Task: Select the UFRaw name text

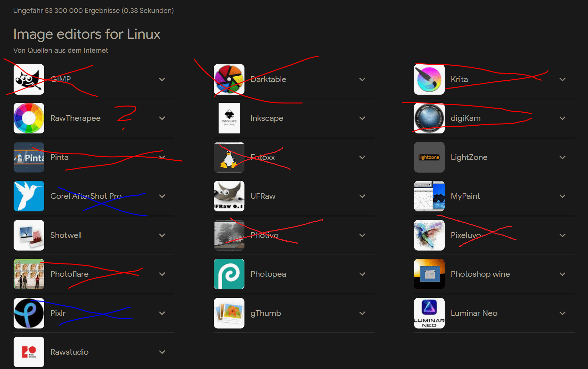Action: click(263, 196)
